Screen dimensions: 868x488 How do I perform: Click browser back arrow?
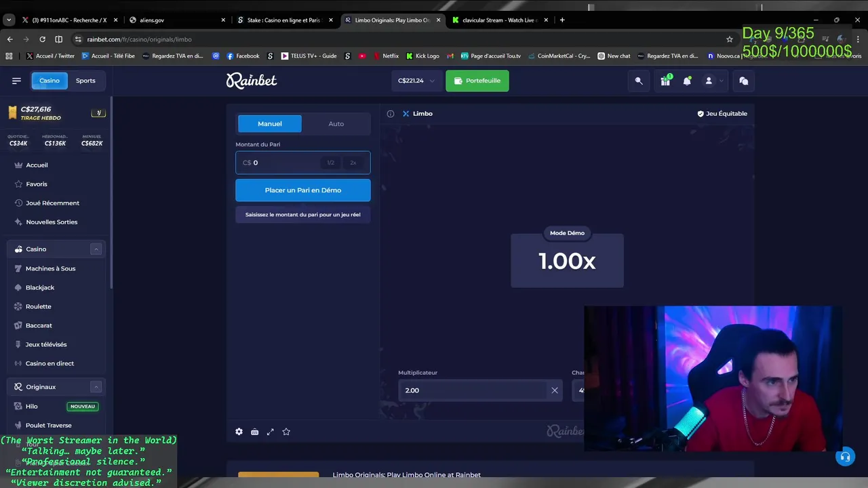coord(9,39)
